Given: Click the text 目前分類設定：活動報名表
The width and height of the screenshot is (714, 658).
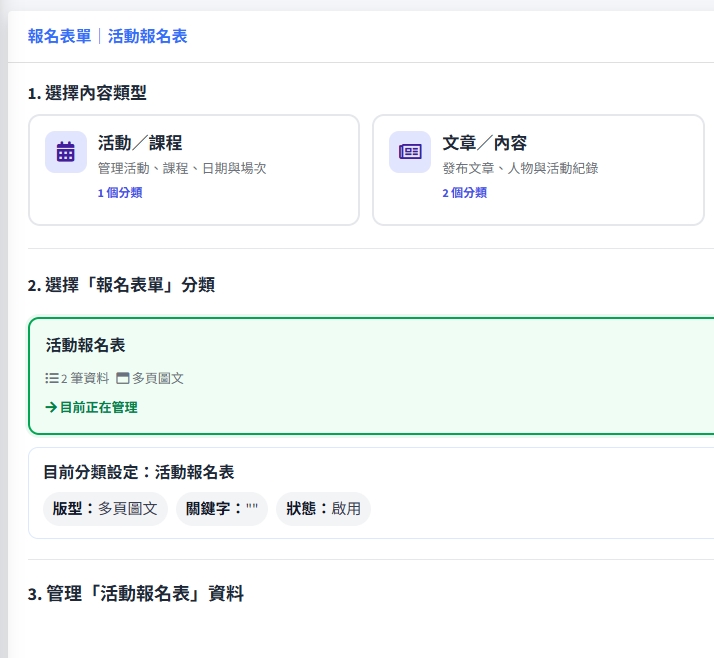Looking at the screenshot, I should point(139,472).
